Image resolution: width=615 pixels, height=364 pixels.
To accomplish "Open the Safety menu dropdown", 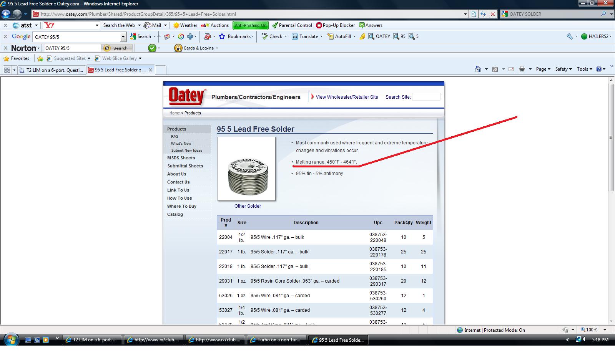I will coord(563,69).
